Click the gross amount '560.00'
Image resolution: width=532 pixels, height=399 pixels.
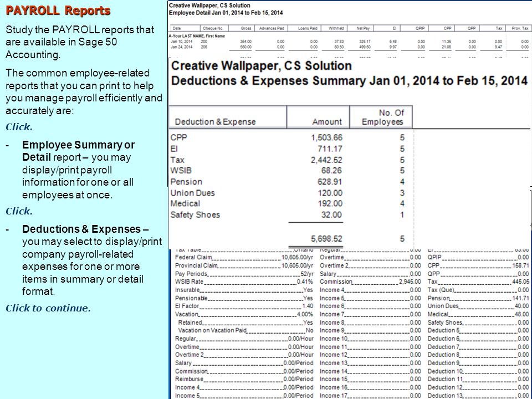(x=246, y=47)
